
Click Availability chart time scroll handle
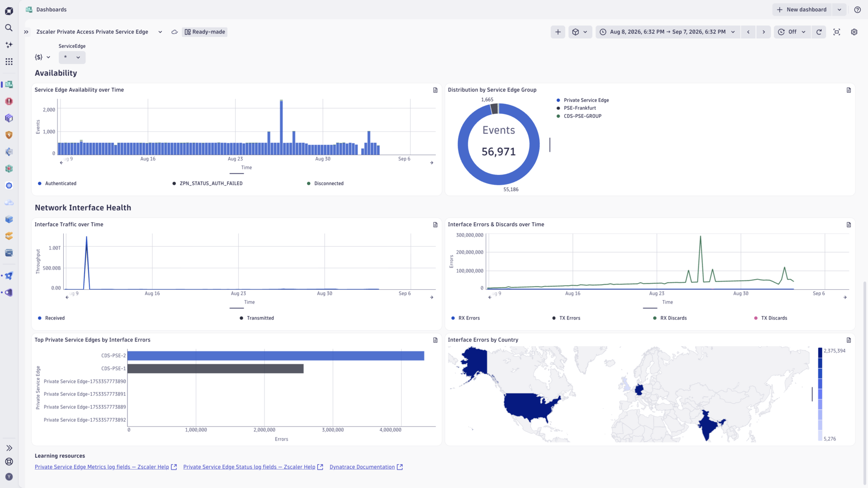tap(236, 174)
